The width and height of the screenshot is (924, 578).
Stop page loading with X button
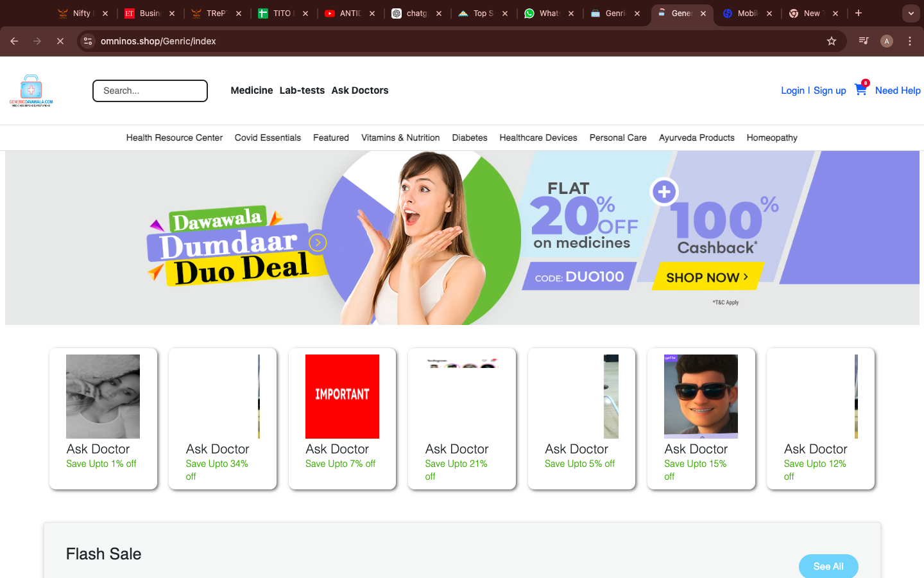60,41
